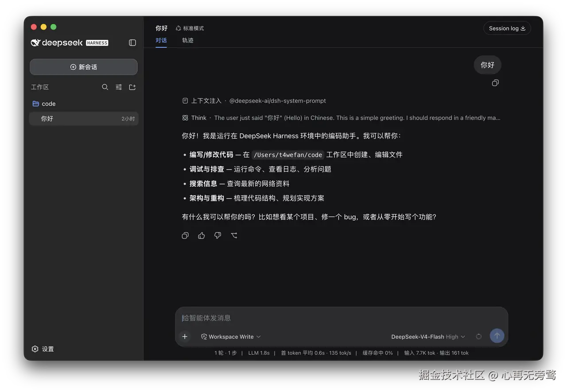Expand the 上下文注入 context row
The image size is (567, 392).
pyautogui.click(x=254, y=101)
